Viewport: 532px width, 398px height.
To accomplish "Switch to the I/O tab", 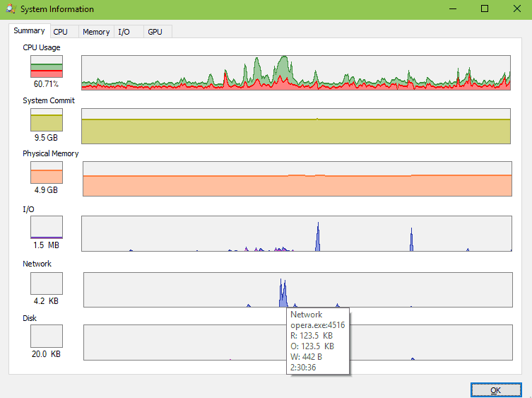I will [129, 32].
